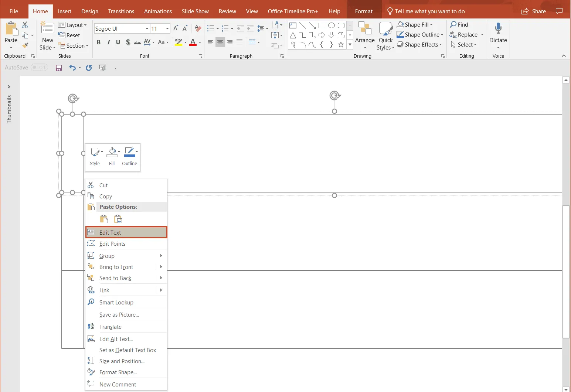Expand the Thumbnails pane
The height and width of the screenshot is (392, 571).
(x=9, y=87)
